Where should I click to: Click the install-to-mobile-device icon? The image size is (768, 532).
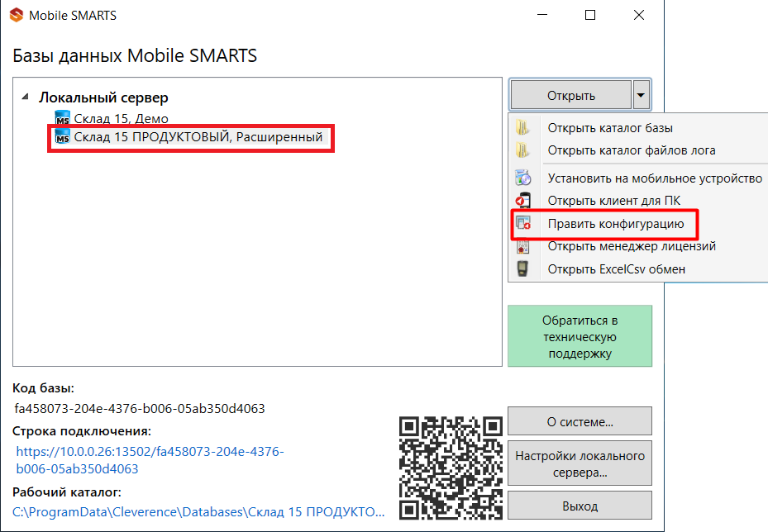click(x=522, y=178)
